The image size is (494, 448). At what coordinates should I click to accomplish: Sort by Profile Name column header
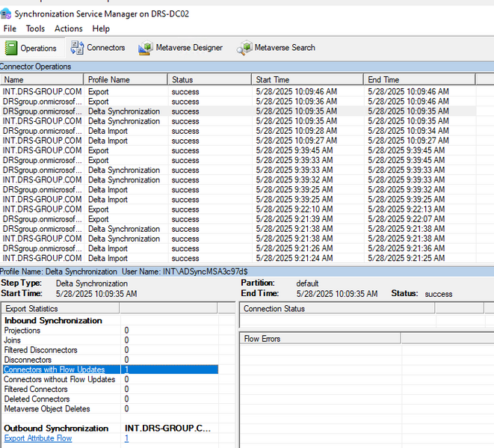coord(126,79)
